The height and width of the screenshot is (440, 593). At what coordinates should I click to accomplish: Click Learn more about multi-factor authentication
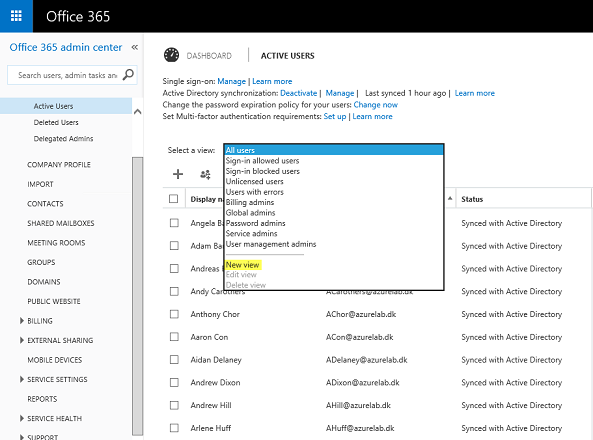[373, 117]
